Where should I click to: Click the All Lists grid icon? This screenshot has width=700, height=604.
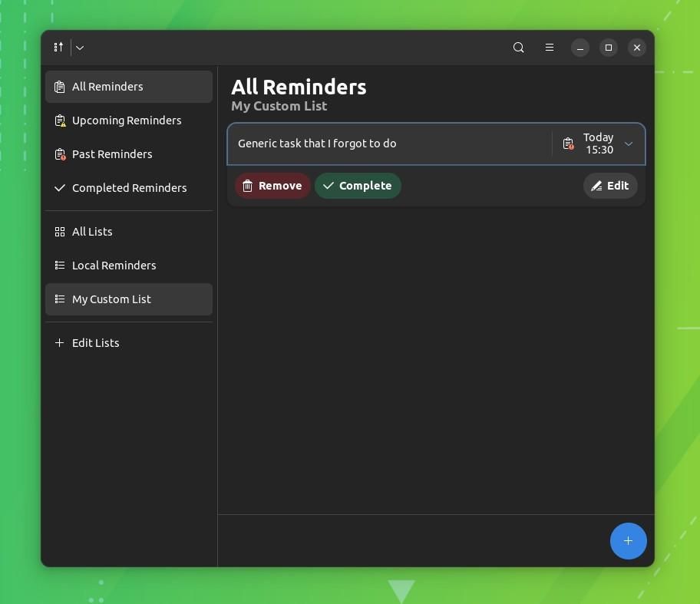click(x=60, y=231)
